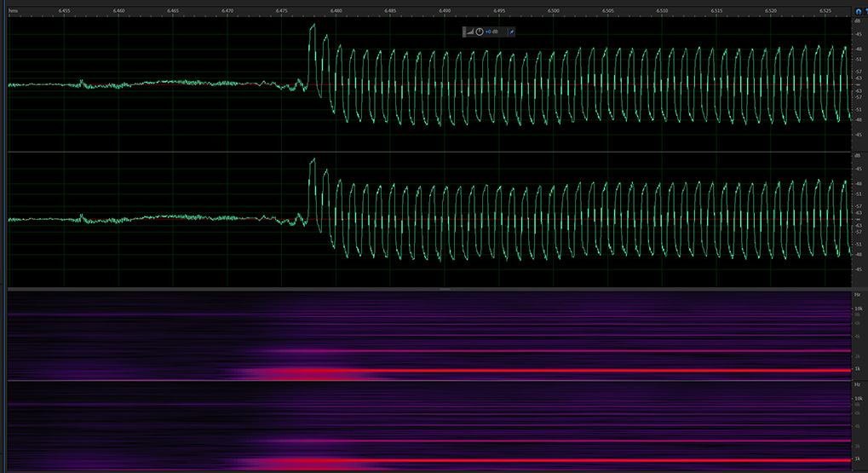Screen dimensions: 868x473
Task: Click the 6.500 mark on the time ruler
Action: point(554,10)
